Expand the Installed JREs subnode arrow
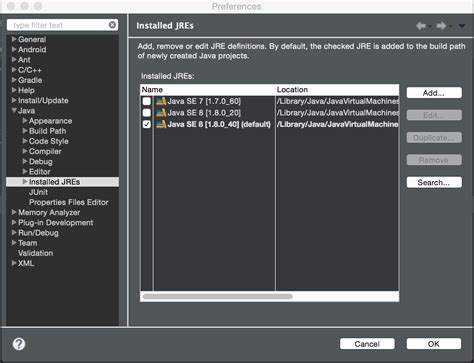Viewport: 474px width, 363px height. pyautogui.click(x=25, y=181)
